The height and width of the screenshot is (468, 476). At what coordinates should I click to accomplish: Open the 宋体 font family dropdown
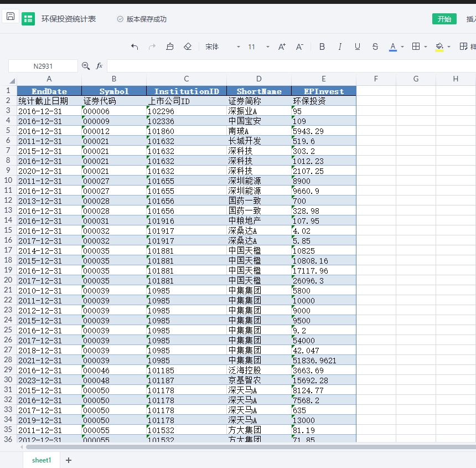(223, 47)
